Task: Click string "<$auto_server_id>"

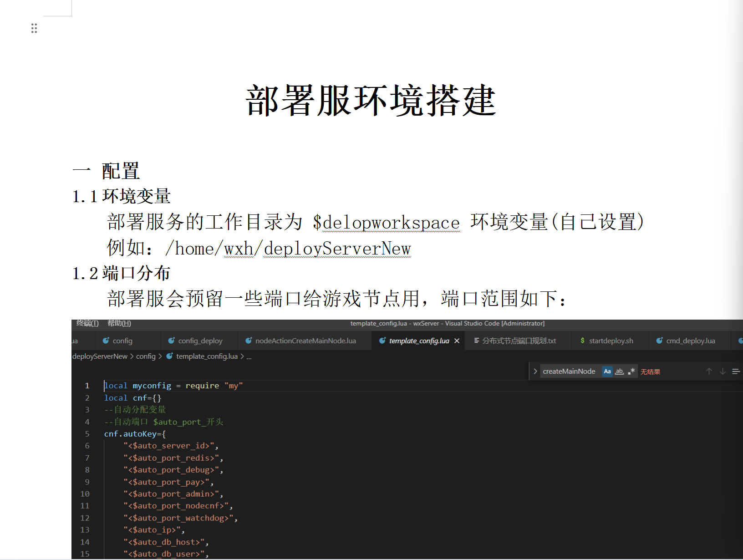Action: [x=168, y=446]
